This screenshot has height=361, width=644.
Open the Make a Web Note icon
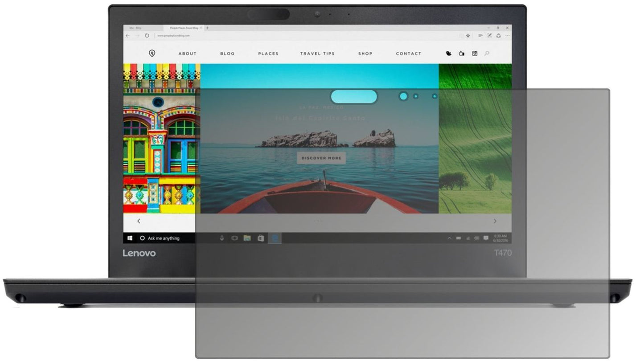coord(489,36)
